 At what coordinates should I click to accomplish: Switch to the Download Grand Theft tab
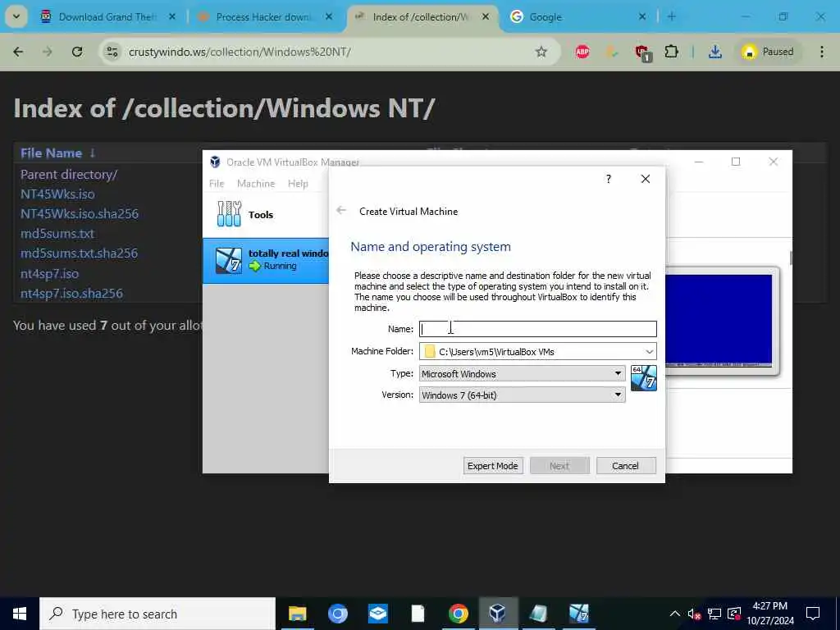tap(107, 17)
